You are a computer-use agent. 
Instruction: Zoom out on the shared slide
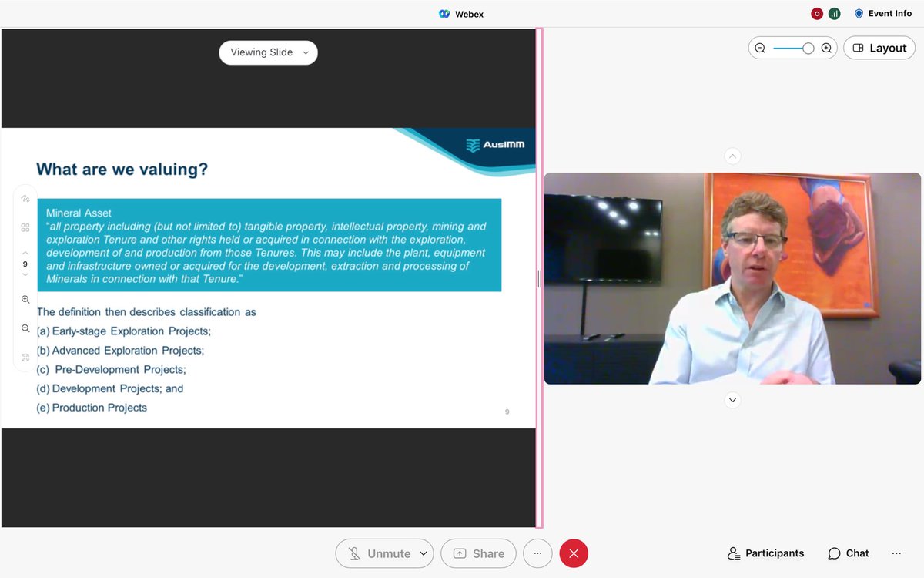(x=25, y=328)
